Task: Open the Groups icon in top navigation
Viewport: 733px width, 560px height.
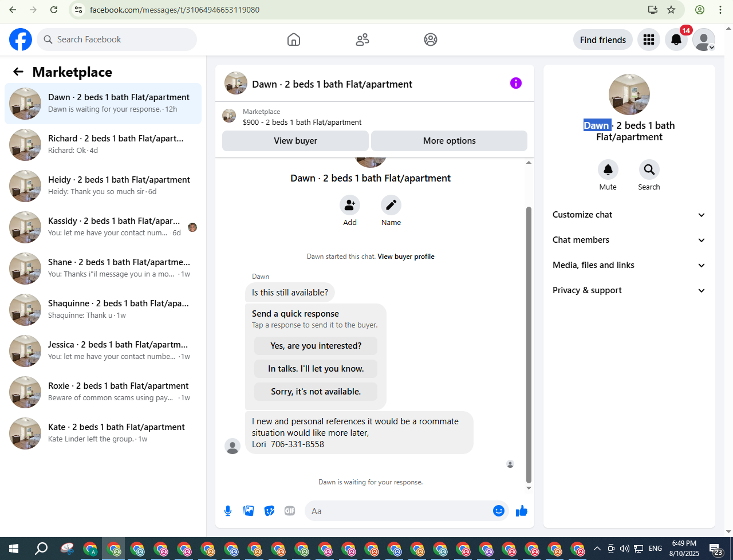Action: [x=431, y=40]
